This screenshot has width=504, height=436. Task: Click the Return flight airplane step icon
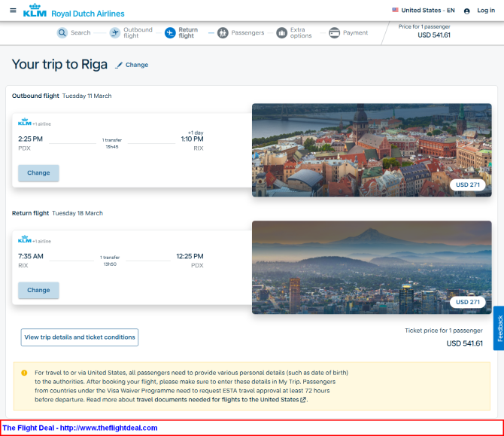(x=170, y=32)
